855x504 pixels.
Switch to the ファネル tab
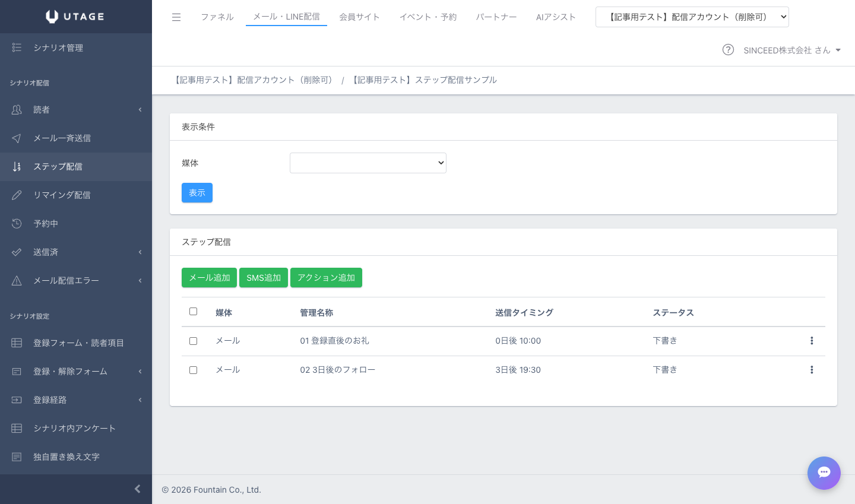pyautogui.click(x=217, y=17)
